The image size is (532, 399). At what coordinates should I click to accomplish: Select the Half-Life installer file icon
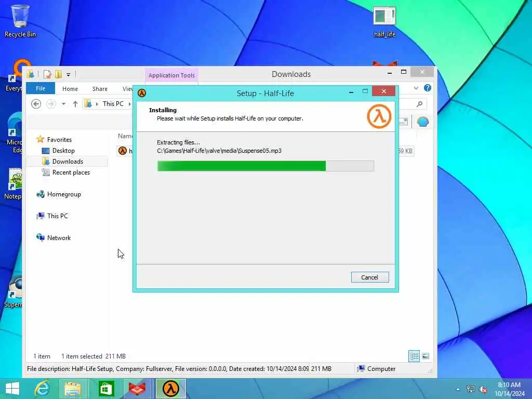pos(123,151)
